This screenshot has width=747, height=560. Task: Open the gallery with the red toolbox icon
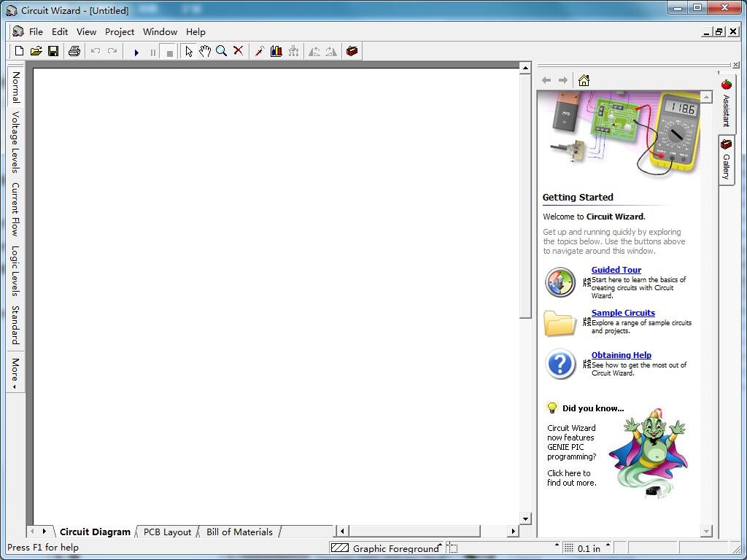point(352,51)
